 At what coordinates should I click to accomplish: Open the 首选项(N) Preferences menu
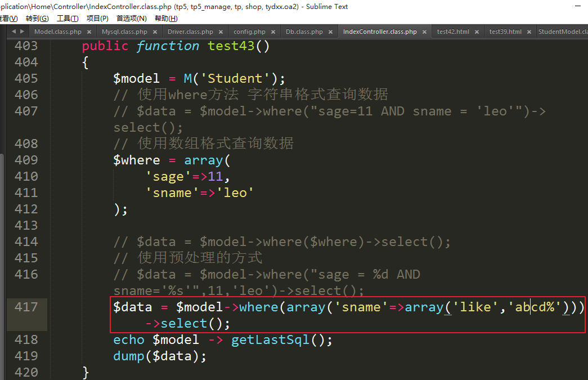(x=131, y=19)
